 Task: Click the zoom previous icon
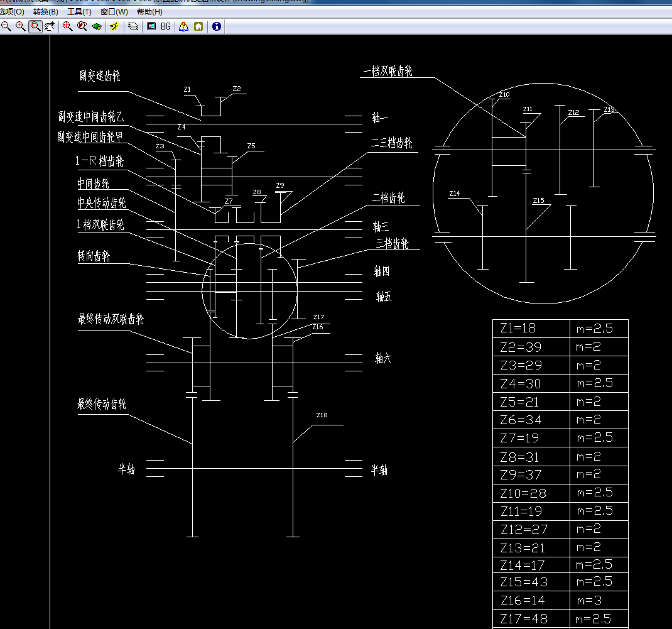click(x=82, y=26)
